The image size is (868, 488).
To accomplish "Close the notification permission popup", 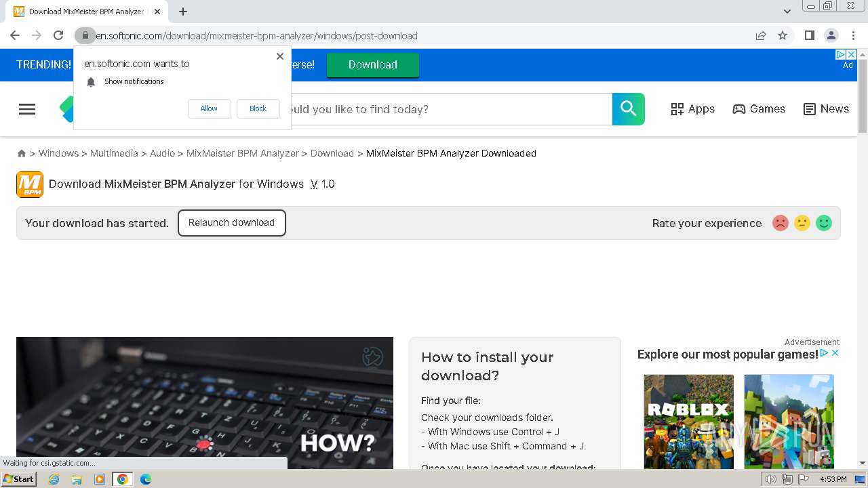I will (x=279, y=56).
